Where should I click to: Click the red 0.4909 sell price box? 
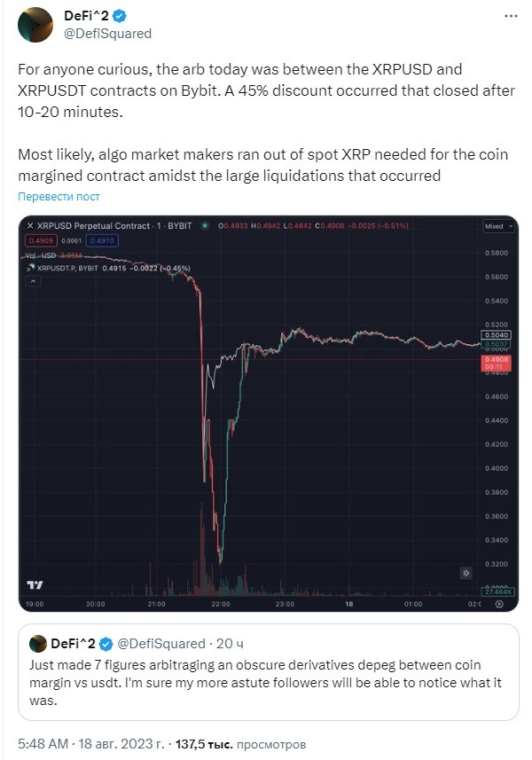pos(41,240)
